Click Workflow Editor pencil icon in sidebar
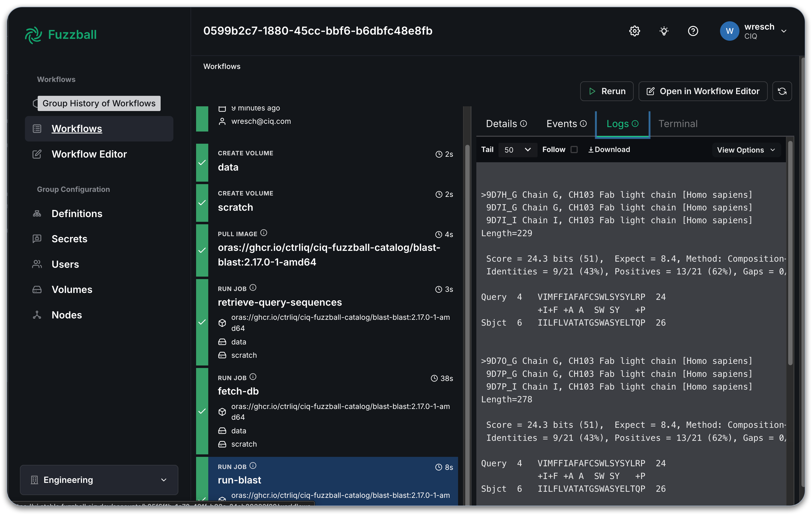812x515 pixels. 37,154
